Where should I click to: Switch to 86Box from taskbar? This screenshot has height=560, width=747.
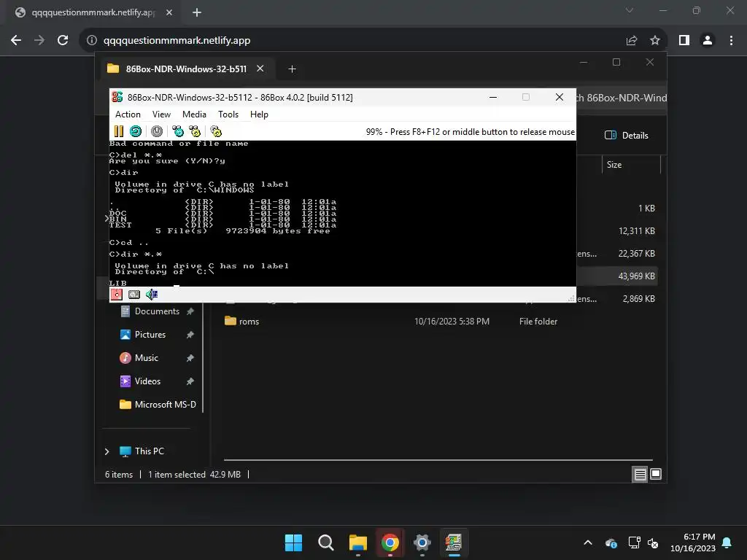pyautogui.click(x=454, y=542)
